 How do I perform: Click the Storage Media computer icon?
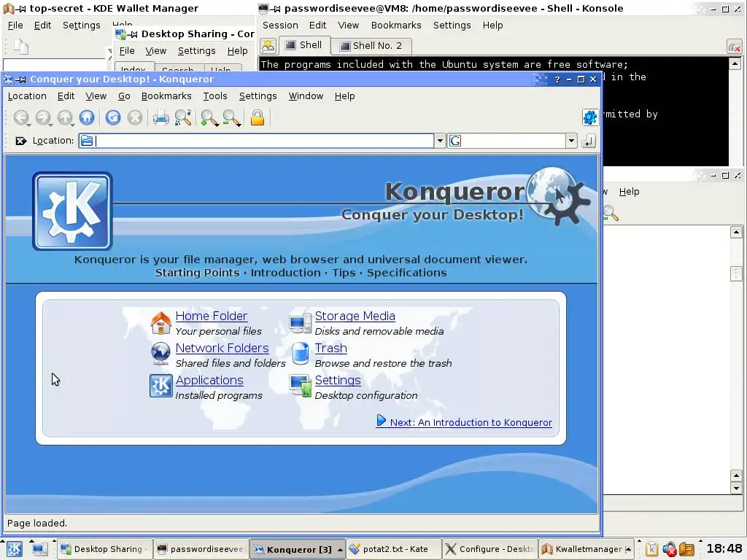[300, 323]
